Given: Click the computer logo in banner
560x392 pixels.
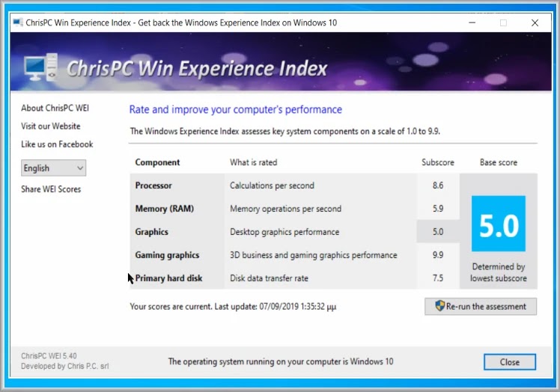Looking at the screenshot, I should coord(41,67).
